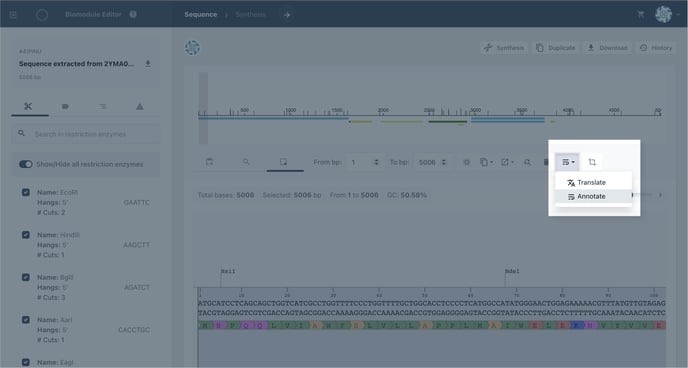
Task: Go to the Synthesis step
Action: [251, 14]
